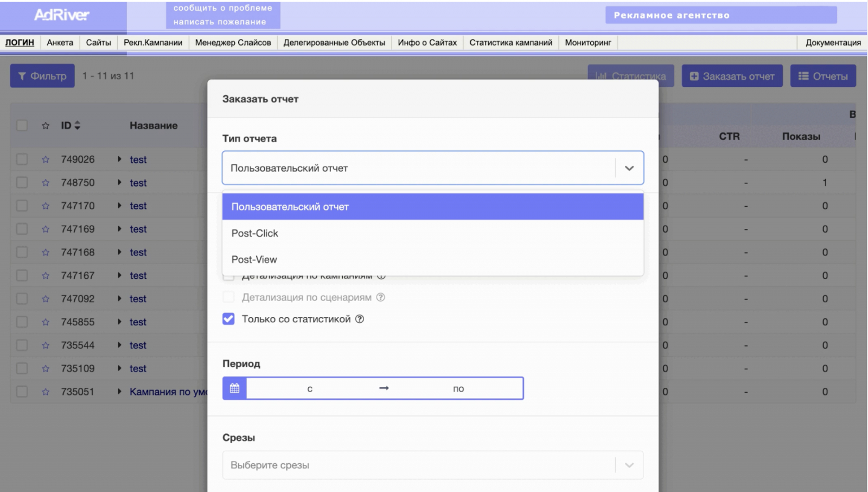Click the Фильтр button
Image resolution: width=868 pixels, height=492 pixels.
tap(42, 76)
